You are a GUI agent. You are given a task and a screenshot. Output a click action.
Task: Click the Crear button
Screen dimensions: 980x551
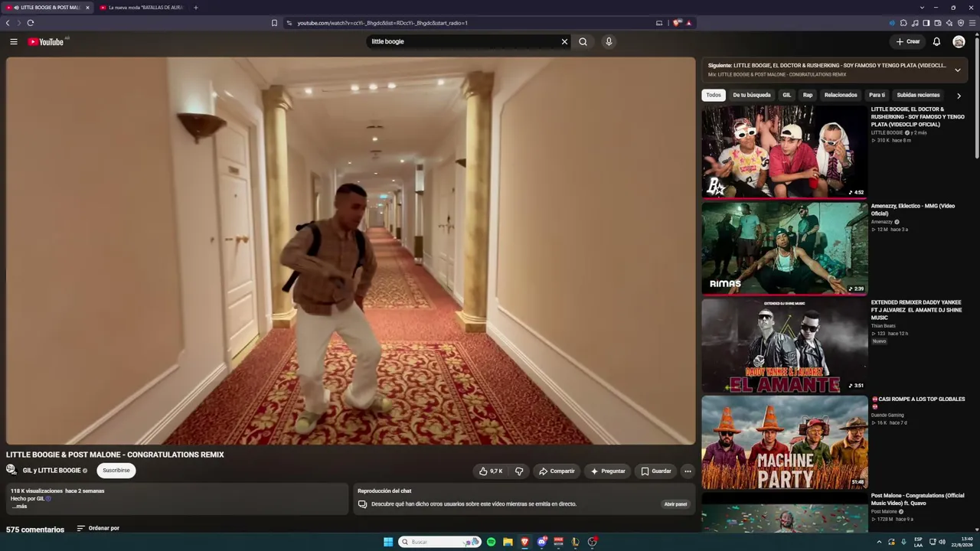click(908, 41)
